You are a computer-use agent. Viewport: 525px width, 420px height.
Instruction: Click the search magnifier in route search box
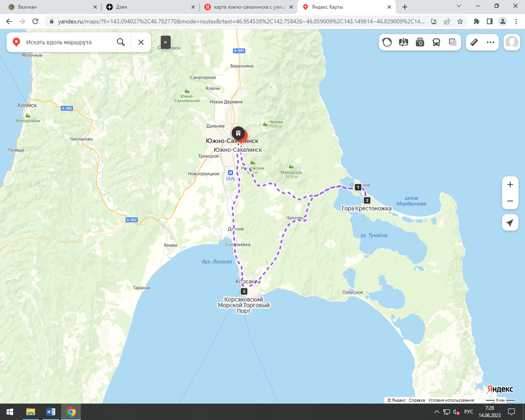tap(121, 42)
